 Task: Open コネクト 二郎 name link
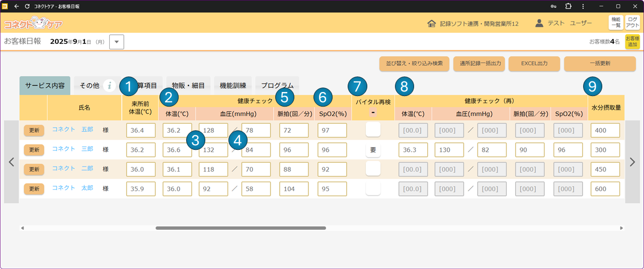[x=72, y=168]
